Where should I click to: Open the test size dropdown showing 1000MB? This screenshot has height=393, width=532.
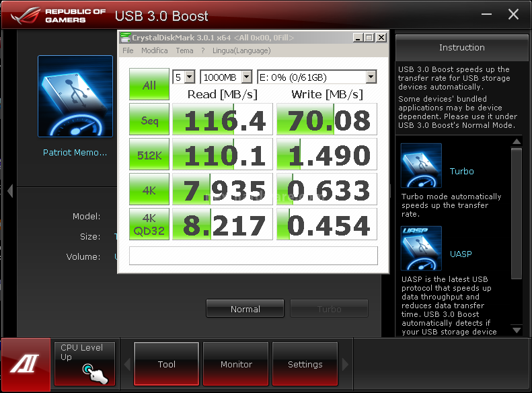click(225, 77)
